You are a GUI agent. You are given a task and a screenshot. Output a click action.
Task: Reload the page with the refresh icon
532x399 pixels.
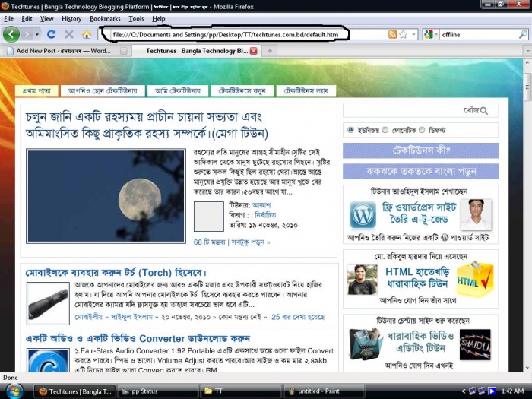[51, 34]
